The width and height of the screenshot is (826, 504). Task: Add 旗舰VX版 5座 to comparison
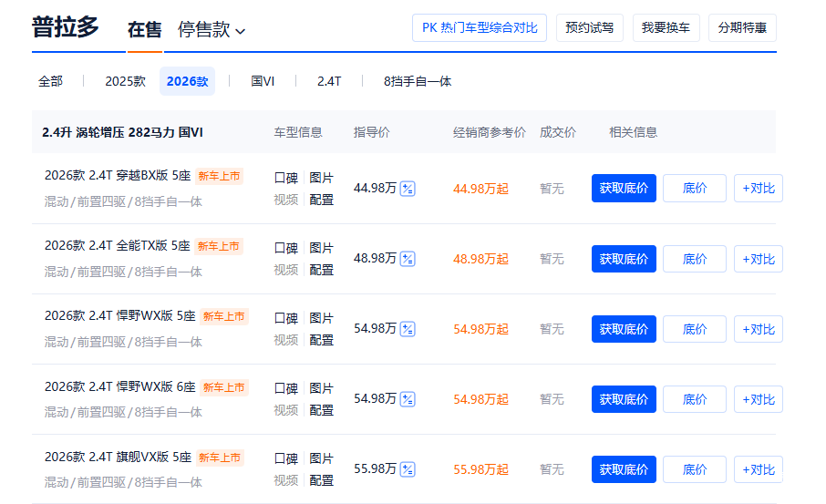759,469
